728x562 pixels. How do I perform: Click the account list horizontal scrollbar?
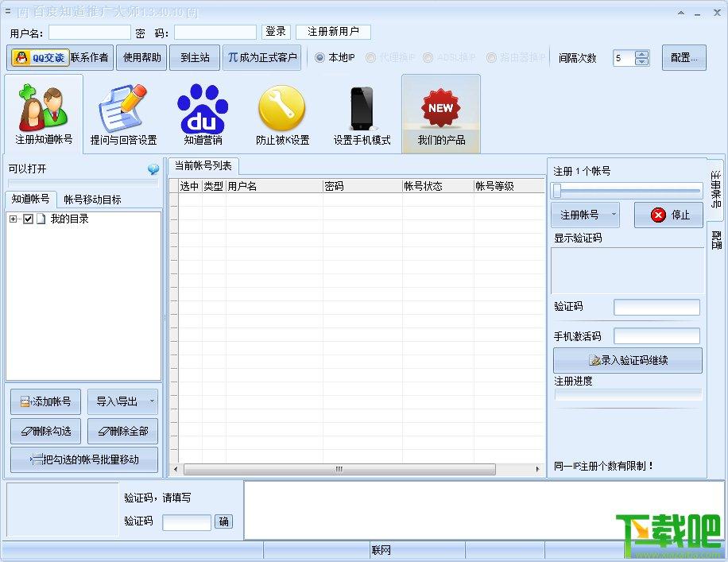[339, 469]
